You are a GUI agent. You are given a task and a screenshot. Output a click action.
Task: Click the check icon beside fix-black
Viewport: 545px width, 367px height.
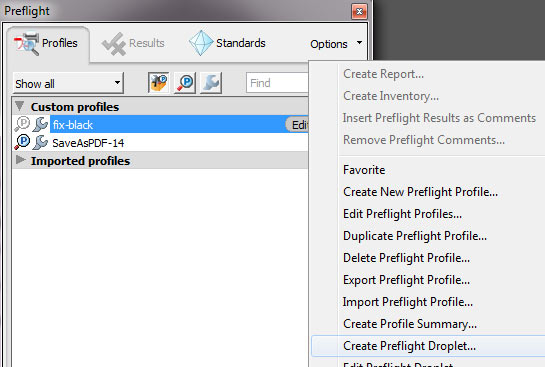(x=22, y=124)
